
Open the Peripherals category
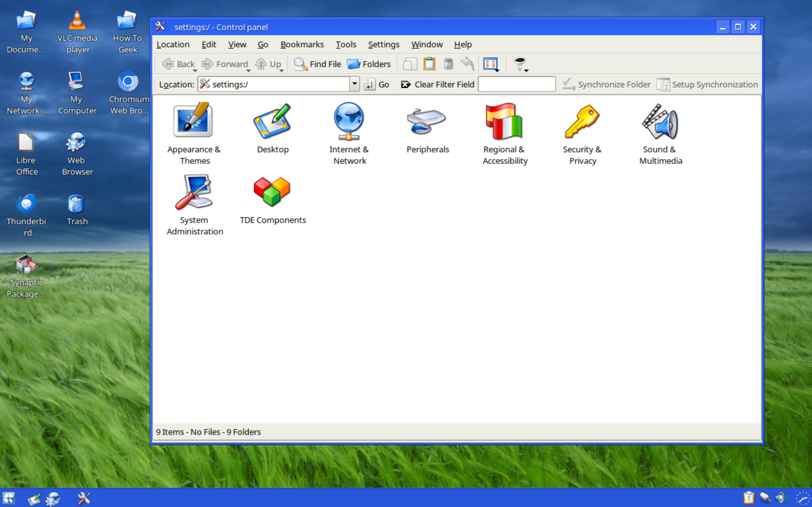point(427,129)
